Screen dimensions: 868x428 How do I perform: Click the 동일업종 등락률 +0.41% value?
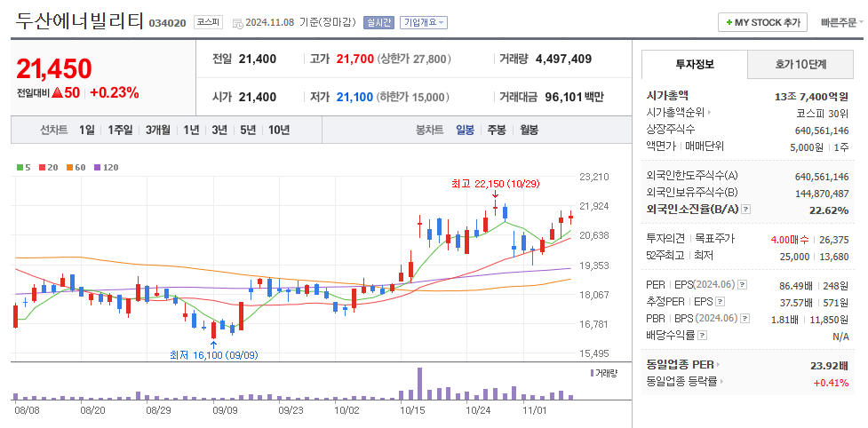pos(831,382)
